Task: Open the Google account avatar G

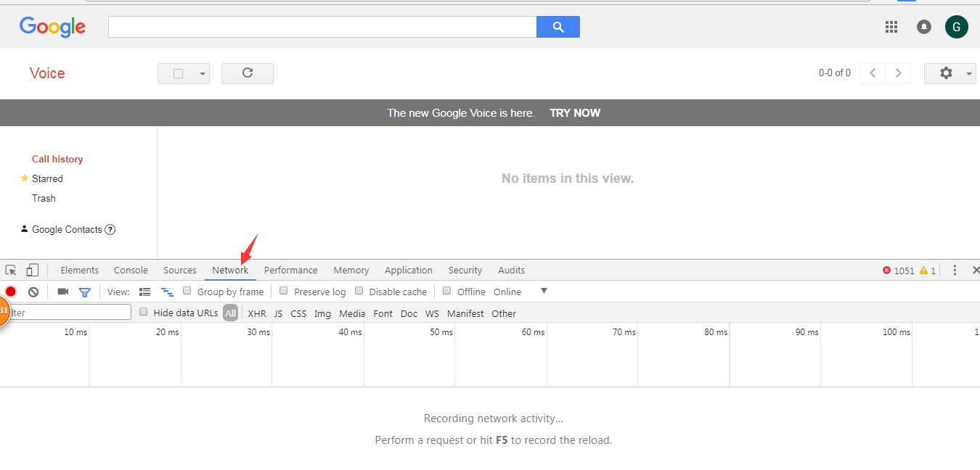Action: (x=957, y=27)
